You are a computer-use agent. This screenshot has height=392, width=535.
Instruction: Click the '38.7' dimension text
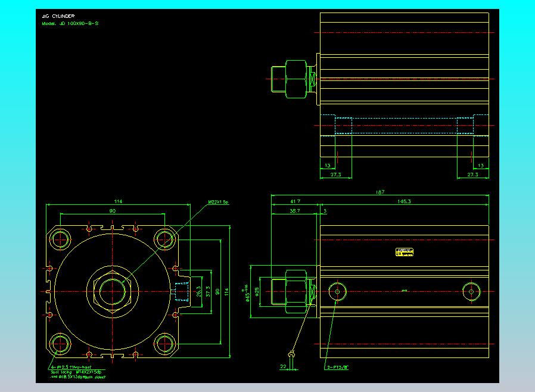tap(295, 211)
